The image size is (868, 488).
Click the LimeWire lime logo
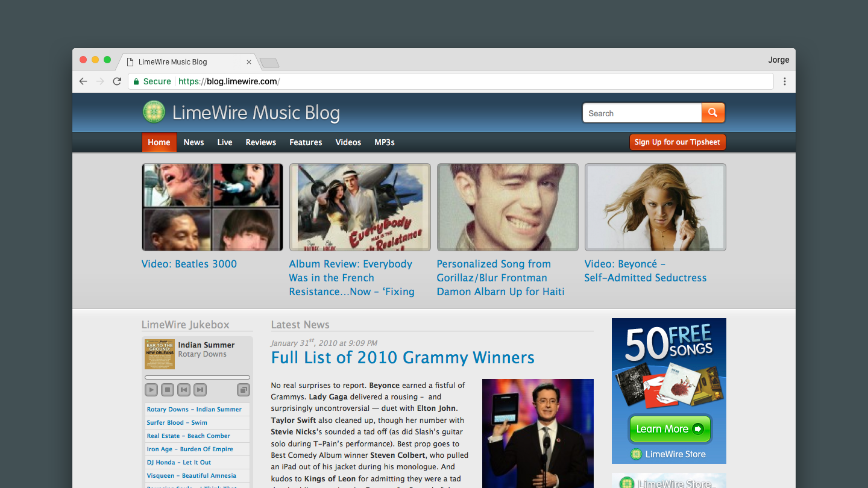click(154, 112)
